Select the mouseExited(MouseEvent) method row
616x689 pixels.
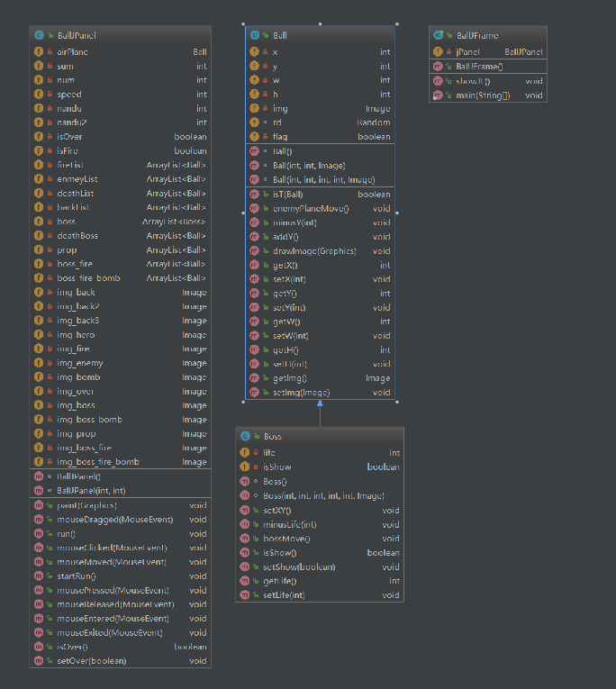(x=120, y=633)
